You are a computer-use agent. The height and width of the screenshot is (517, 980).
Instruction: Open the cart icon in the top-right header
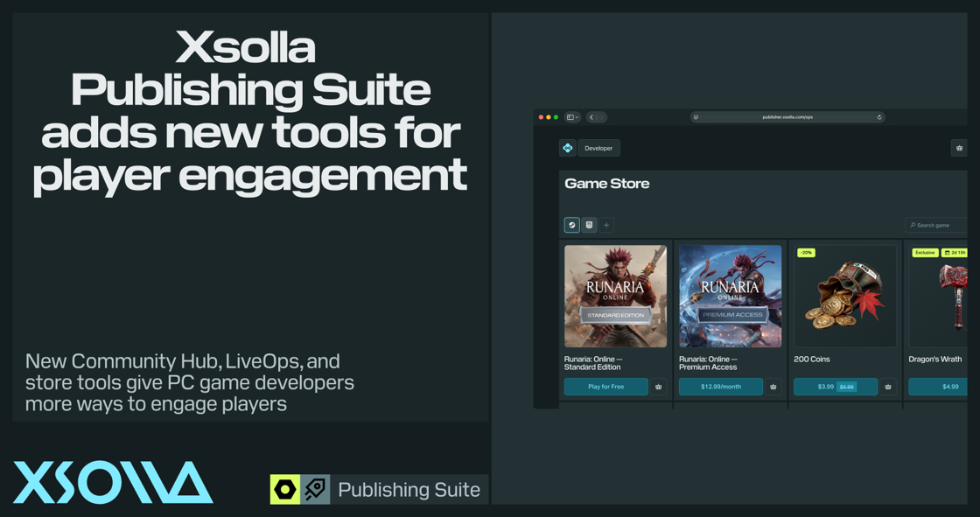click(x=959, y=148)
